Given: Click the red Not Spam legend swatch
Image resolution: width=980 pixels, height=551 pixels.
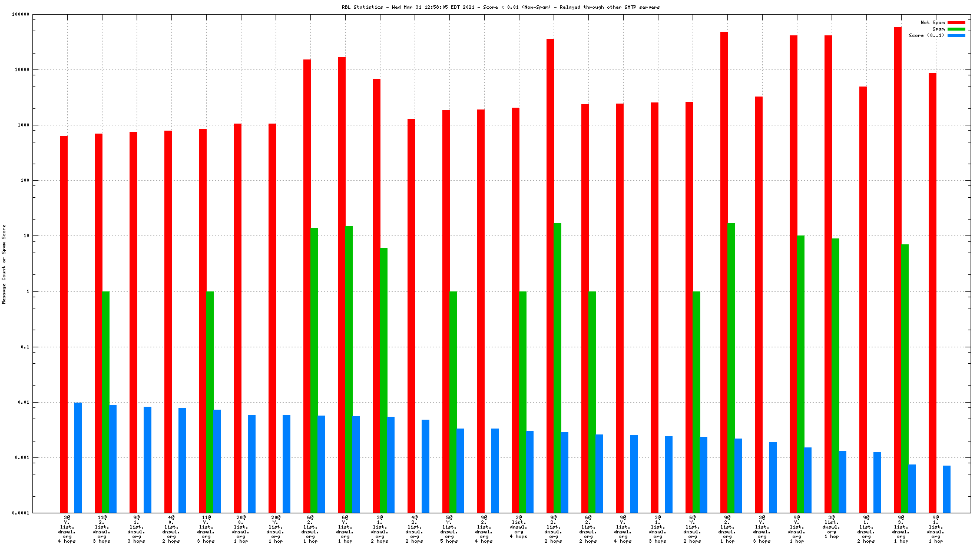Looking at the screenshot, I should click(x=956, y=22).
